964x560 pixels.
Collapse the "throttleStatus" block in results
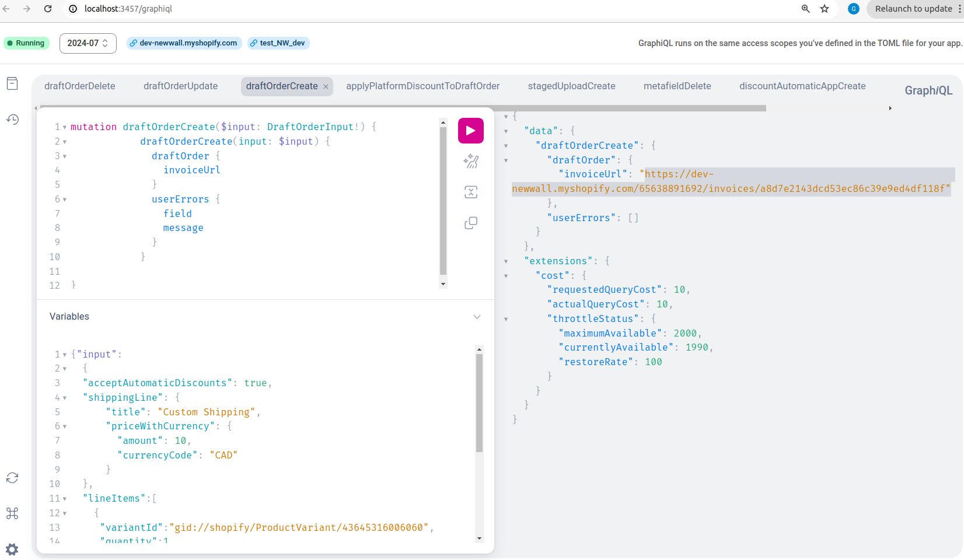tap(506, 319)
